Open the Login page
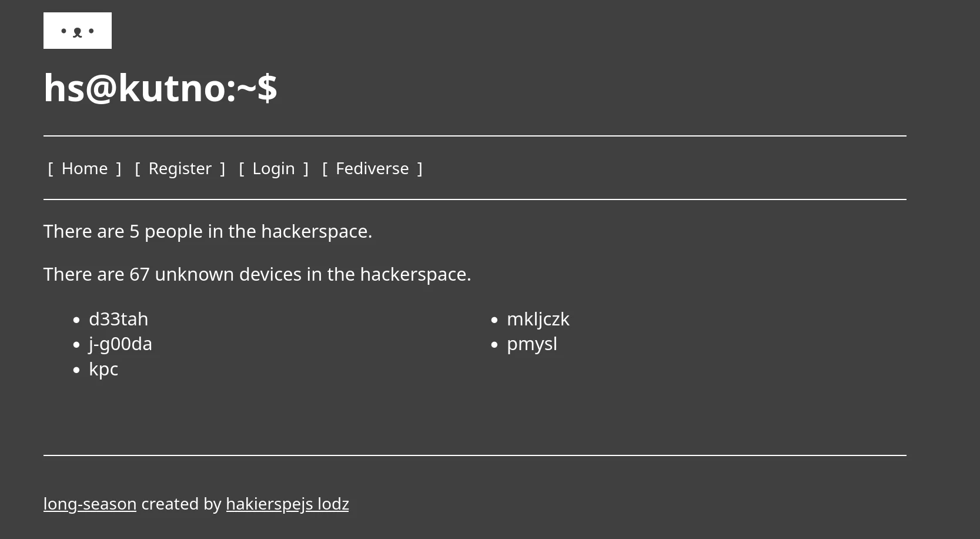Viewport: 980px width, 539px height. (x=273, y=169)
